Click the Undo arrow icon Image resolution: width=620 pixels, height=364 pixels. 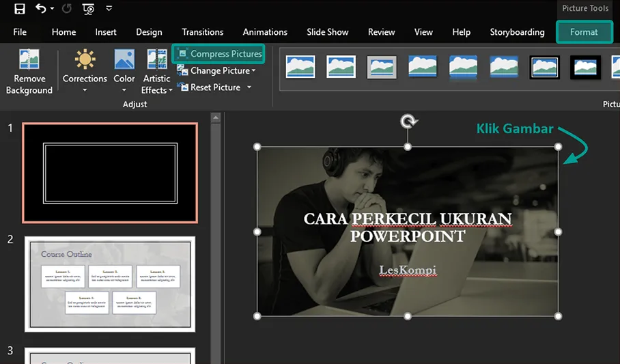coord(40,8)
